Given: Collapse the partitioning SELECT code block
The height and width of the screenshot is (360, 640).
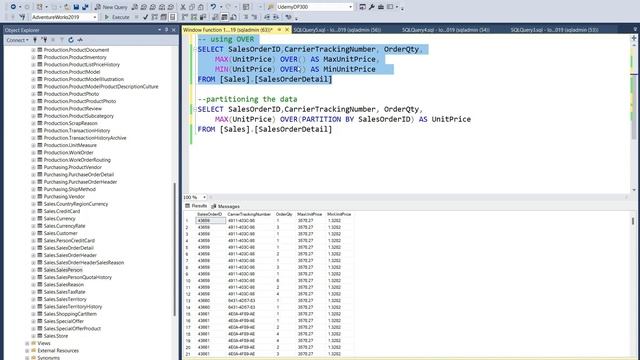Looking at the screenshot, I should click(195, 109).
